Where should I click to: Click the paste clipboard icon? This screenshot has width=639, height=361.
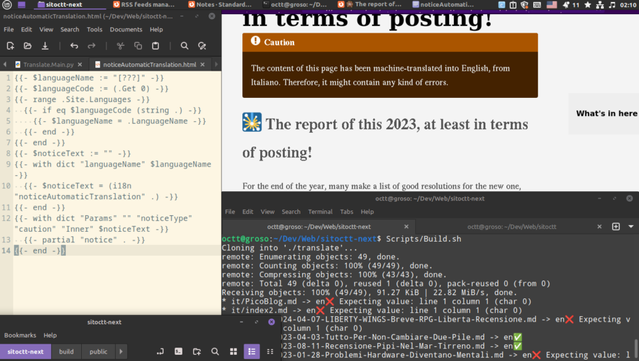click(155, 46)
